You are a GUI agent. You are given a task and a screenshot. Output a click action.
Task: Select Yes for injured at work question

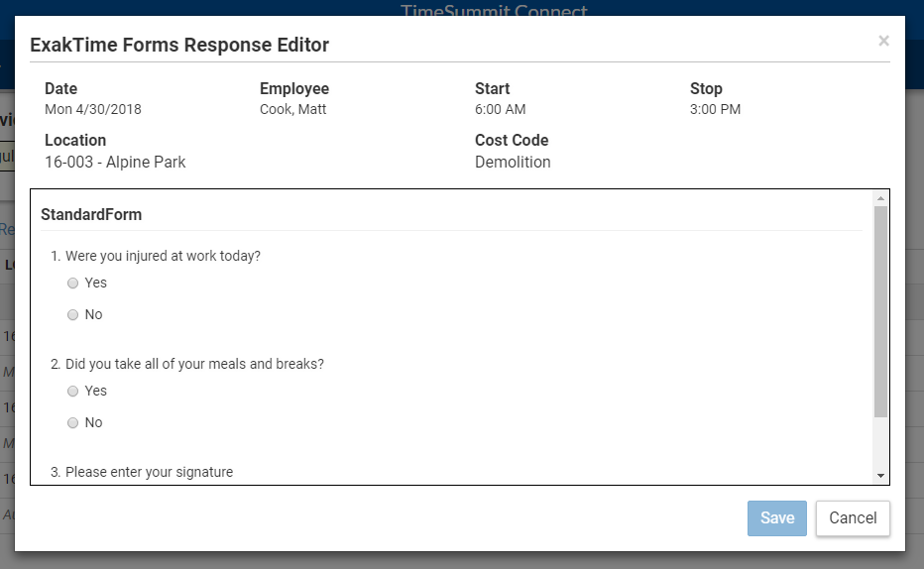pyautogui.click(x=72, y=284)
